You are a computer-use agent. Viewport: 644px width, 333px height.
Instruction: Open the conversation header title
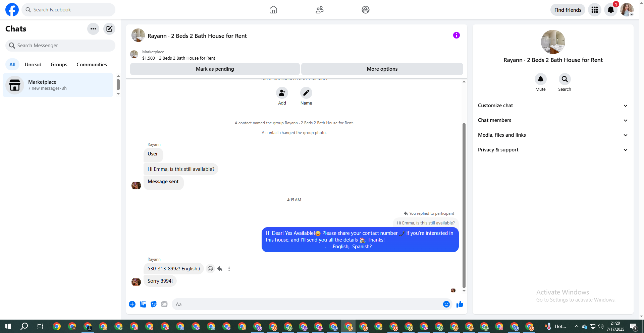point(197,36)
